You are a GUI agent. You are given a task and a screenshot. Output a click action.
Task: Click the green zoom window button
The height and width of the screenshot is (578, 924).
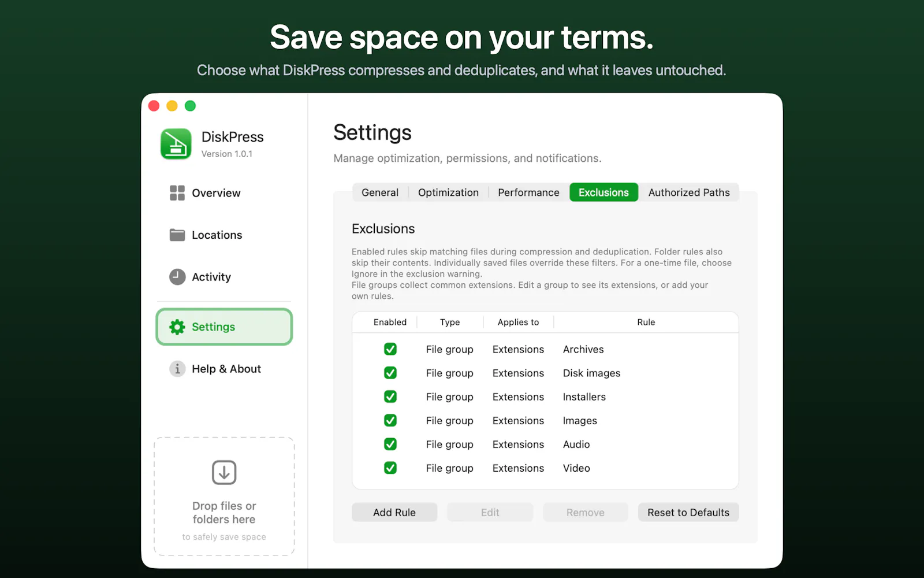click(190, 106)
